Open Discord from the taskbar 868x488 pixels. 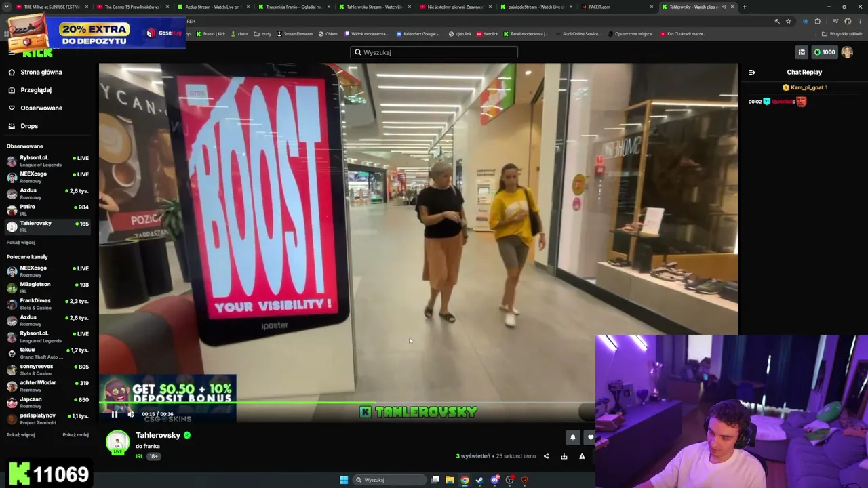495,480
